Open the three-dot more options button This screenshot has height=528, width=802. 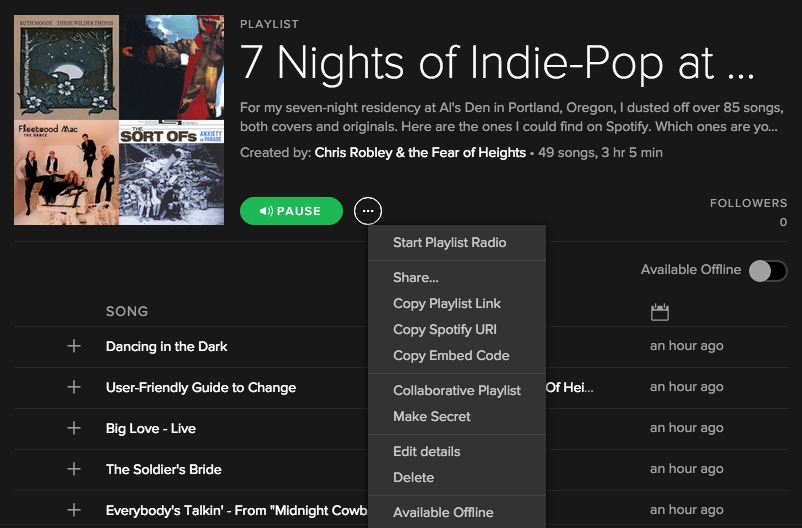point(368,211)
